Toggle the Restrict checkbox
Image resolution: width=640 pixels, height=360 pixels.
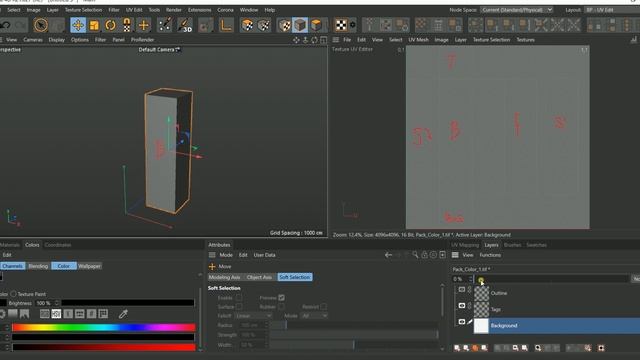point(323,307)
